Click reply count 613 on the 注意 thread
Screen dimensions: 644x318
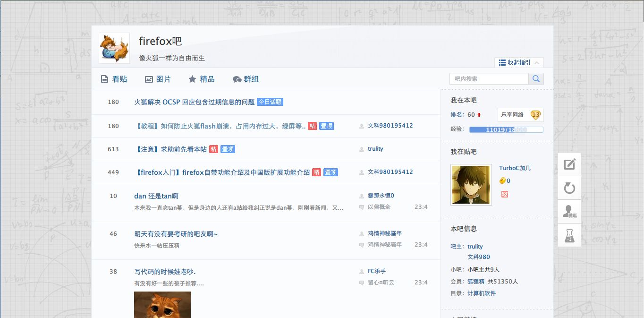[113, 149]
